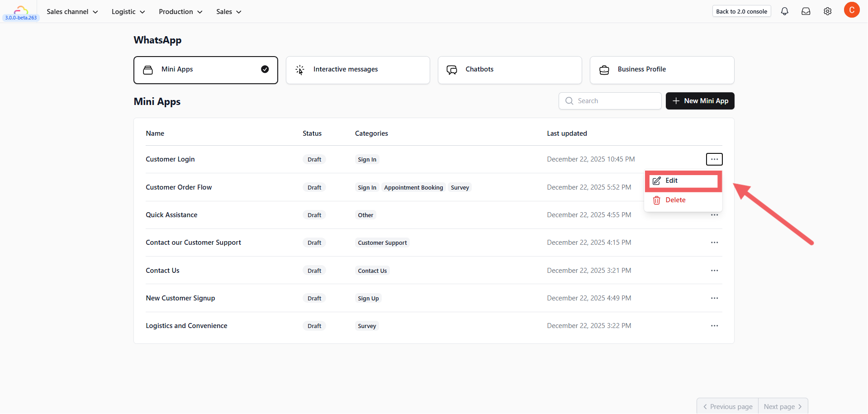Image resolution: width=868 pixels, height=414 pixels.
Task: Open the user avatar menu
Action: point(851,10)
